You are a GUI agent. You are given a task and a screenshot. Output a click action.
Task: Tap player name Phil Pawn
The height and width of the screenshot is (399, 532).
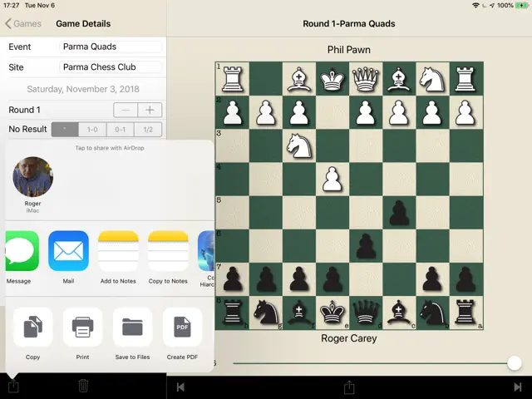pos(349,50)
